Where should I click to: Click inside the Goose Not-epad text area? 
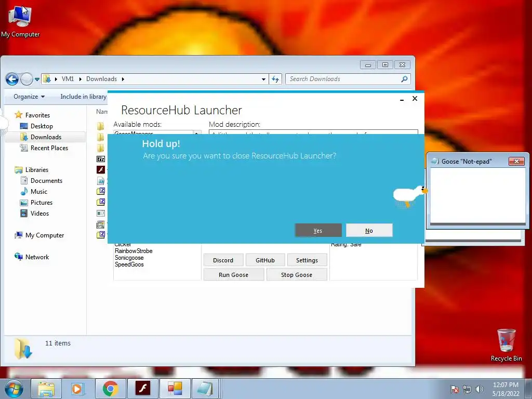click(478, 195)
